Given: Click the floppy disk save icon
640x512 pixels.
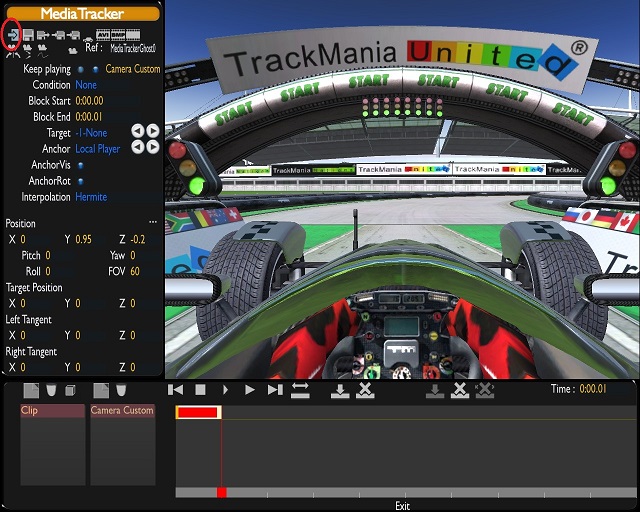Looking at the screenshot, I should pyautogui.click(x=28, y=35).
